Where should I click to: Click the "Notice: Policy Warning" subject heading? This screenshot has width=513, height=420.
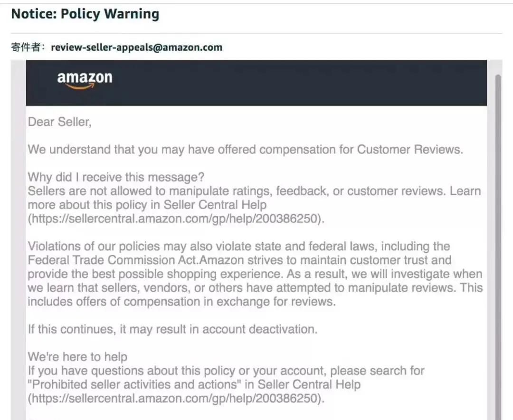(85, 14)
